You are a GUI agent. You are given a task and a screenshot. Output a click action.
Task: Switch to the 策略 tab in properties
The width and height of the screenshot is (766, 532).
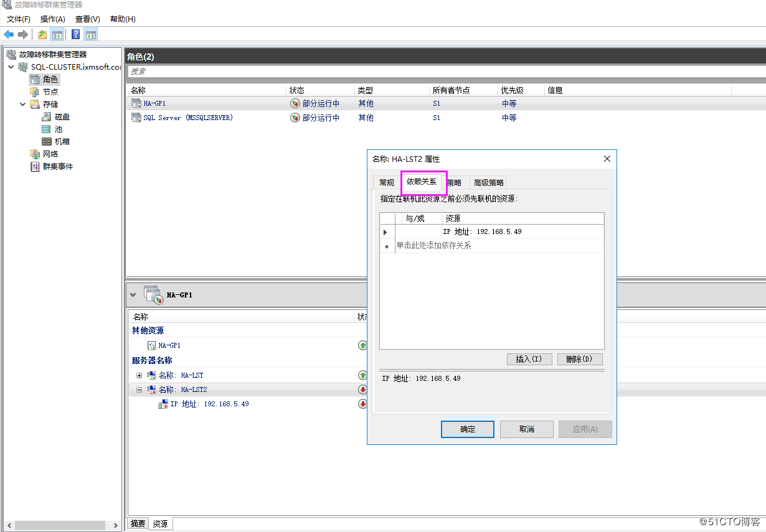(455, 182)
